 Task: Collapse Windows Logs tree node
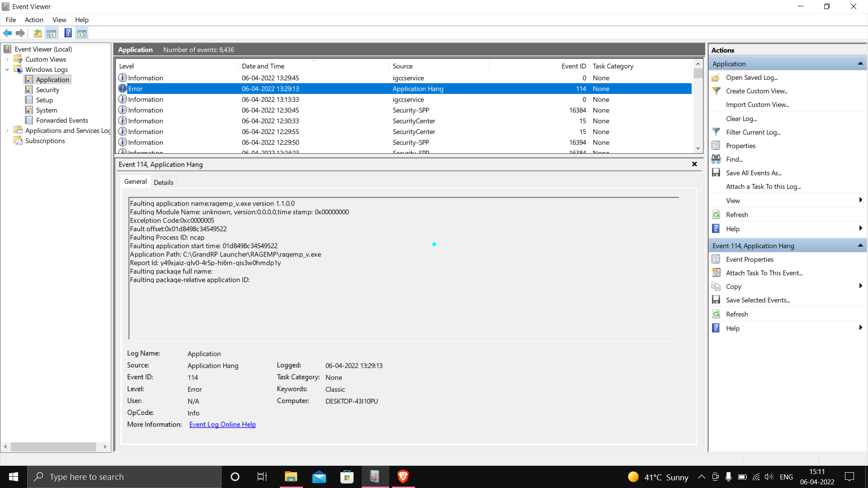pos(7,70)
